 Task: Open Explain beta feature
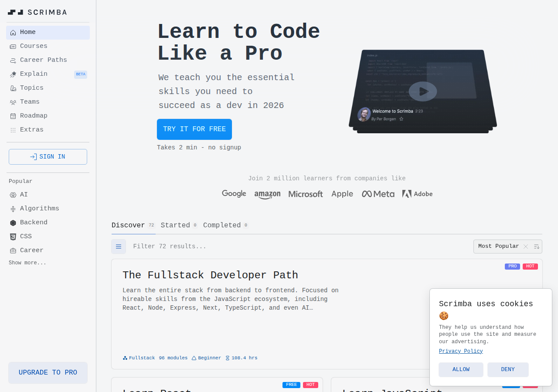tap(48, 74)
